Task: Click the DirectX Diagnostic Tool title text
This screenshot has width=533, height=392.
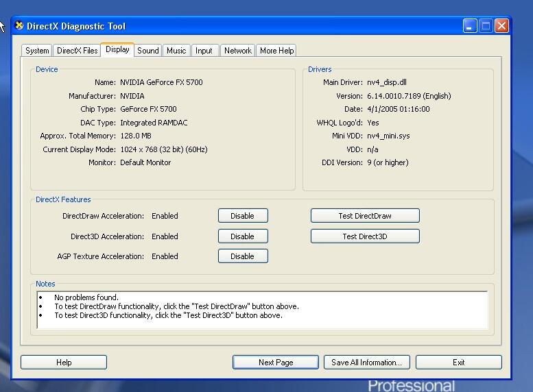Action: [76, 26]
